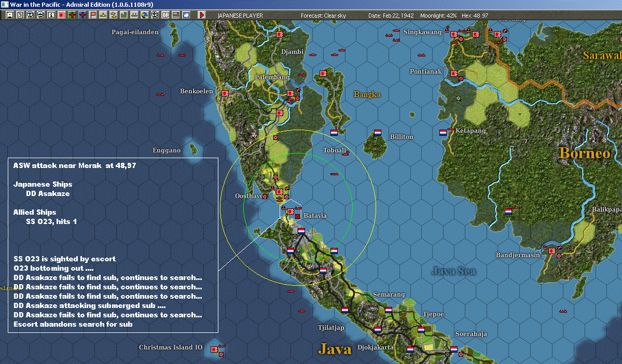Select the red ship beside Toboali
This screenshot has width=622, height=364.
coord(345,152)
